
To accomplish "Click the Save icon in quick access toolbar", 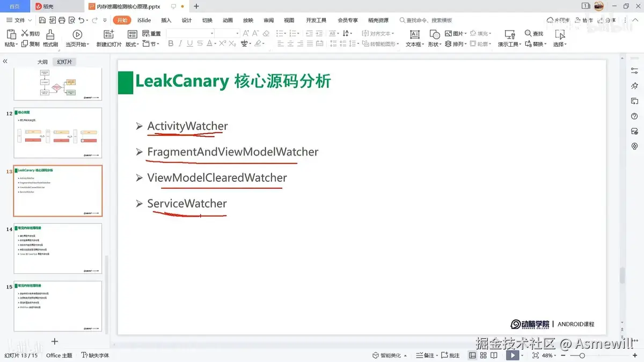I will [41, 20].
